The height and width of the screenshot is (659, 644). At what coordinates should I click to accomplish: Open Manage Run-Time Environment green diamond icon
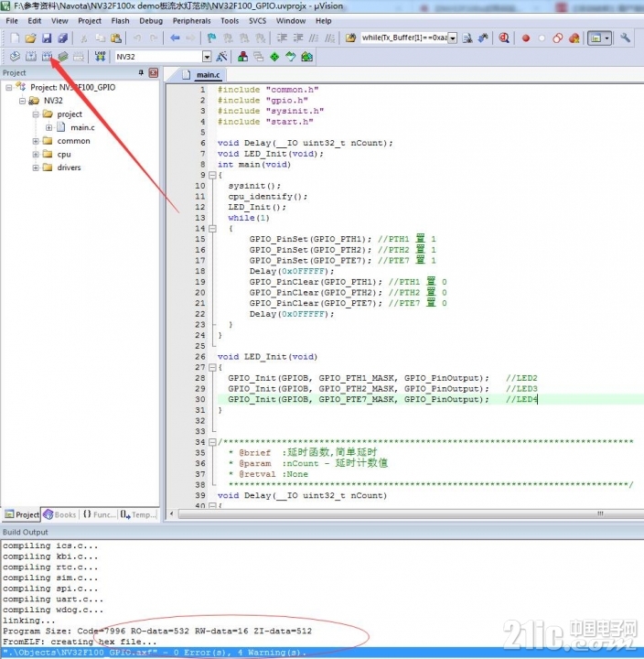(274, 57)
